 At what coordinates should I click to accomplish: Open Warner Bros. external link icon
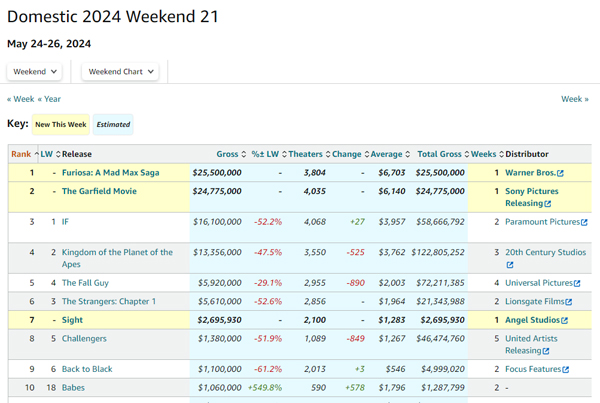[560, 173]
